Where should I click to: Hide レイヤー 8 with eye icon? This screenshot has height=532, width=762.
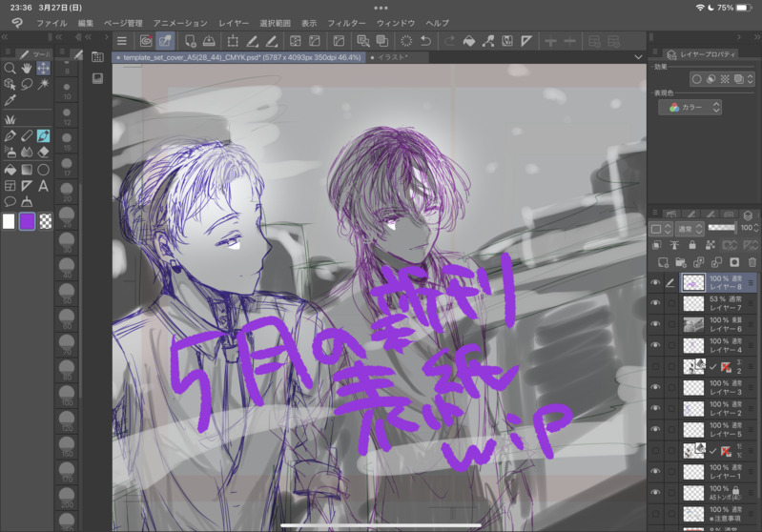pyautogui.click(x=655, y=282)
